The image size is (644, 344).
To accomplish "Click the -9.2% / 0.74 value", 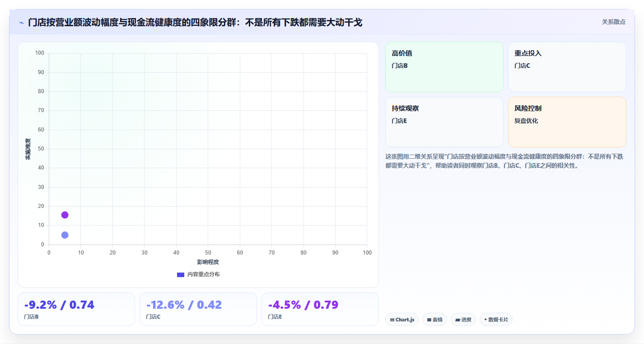I will [x=59, y=305].
